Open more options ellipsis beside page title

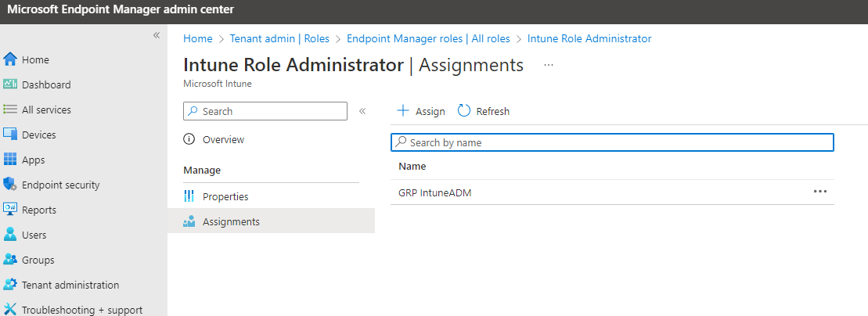pos(549,65)
